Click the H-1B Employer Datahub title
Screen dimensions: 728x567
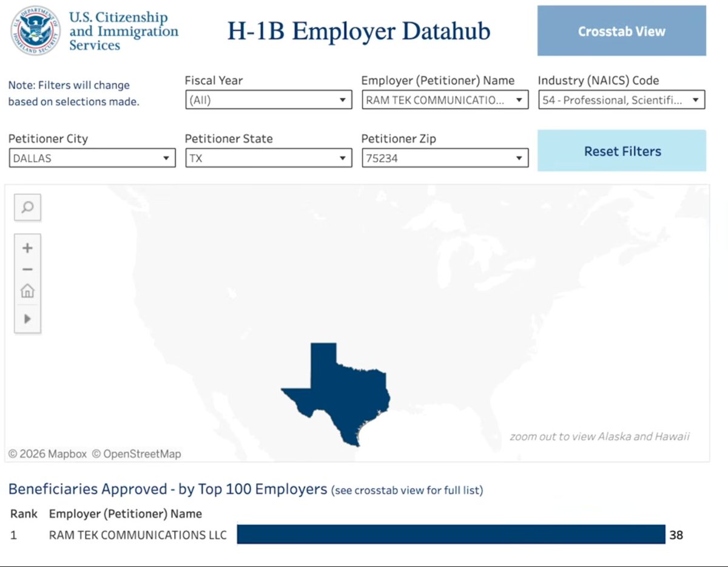(359, 31)
